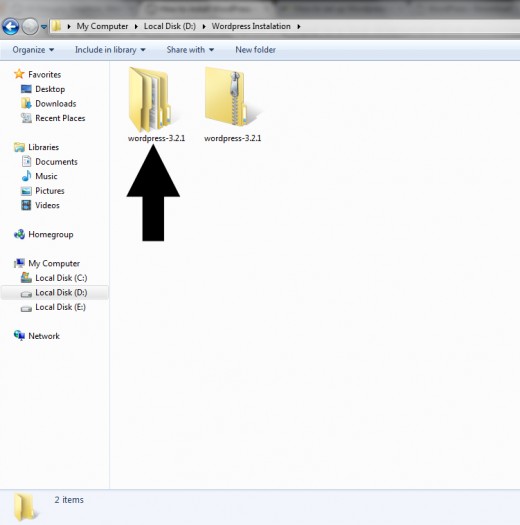Expand arrow after Wordpress Instalation breadcrumb

[x=299, y=26]
